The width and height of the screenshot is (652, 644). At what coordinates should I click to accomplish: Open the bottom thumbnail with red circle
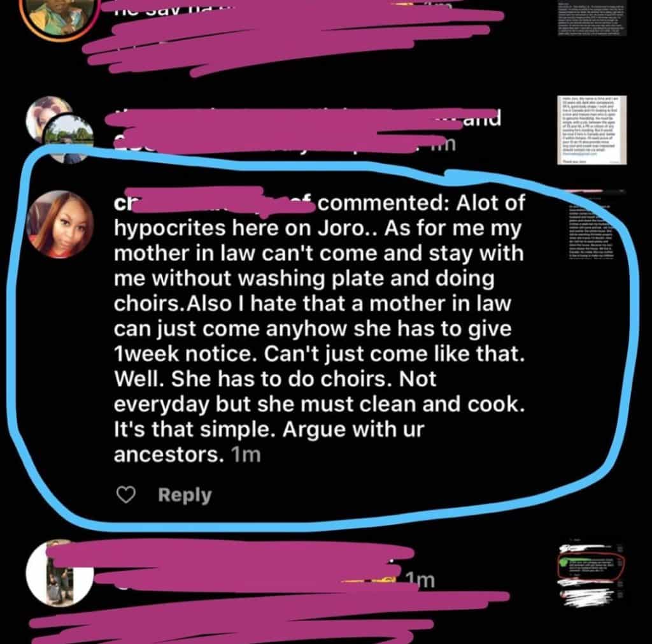592,575
